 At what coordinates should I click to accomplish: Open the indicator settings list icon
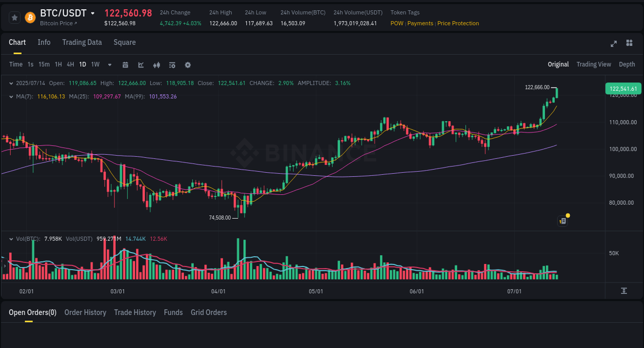[172, 65]
